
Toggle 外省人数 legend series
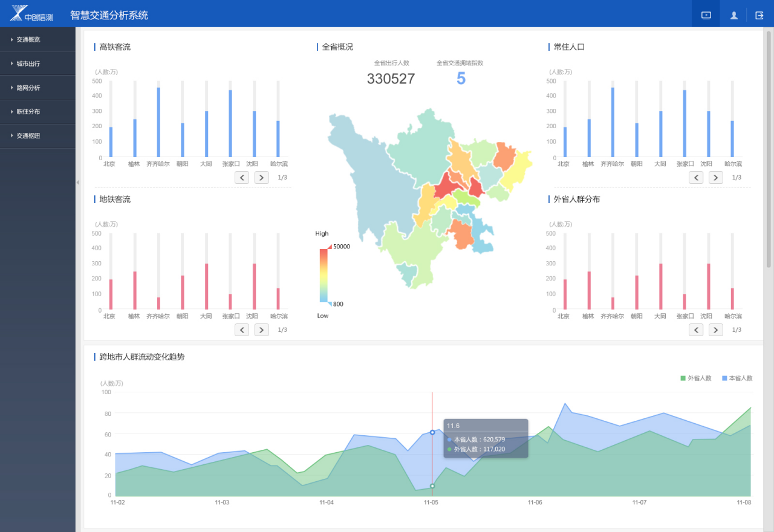[x=696, y=378]
